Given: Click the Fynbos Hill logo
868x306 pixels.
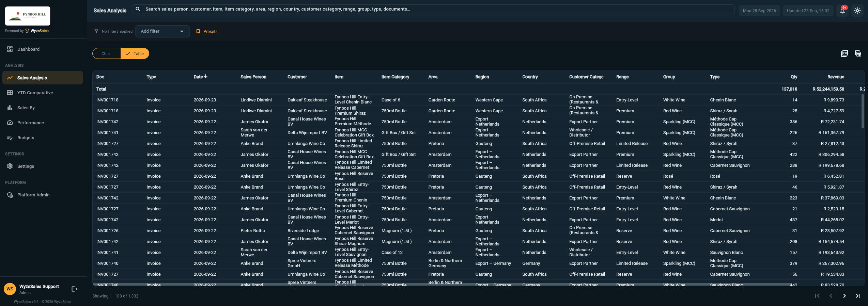Looking at the screenshot, I should tap(28, 16).
